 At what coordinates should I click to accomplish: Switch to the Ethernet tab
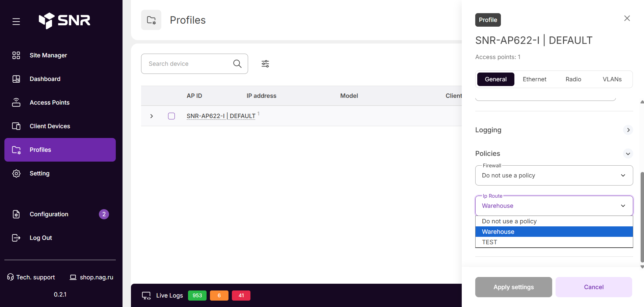click(x=535, y=79)
